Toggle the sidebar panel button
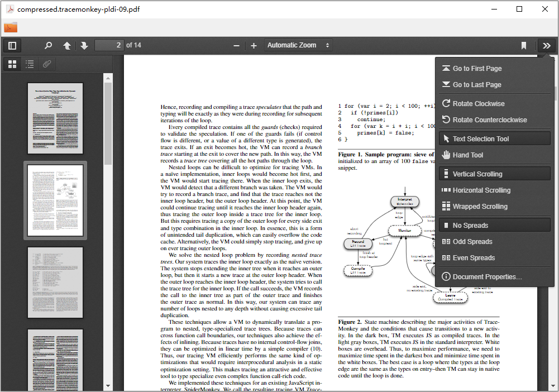The image size is (559, 392). 12,46
